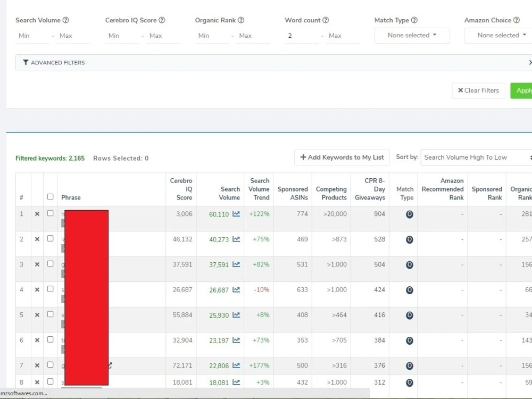This screenshot has width=532, height=399.
Task: Open Match Type None selected dropdown
Action: click(412, 35)
